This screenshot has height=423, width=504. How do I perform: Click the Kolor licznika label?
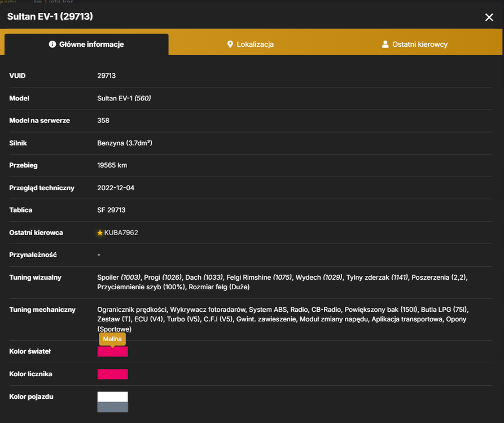click(31, 374)
